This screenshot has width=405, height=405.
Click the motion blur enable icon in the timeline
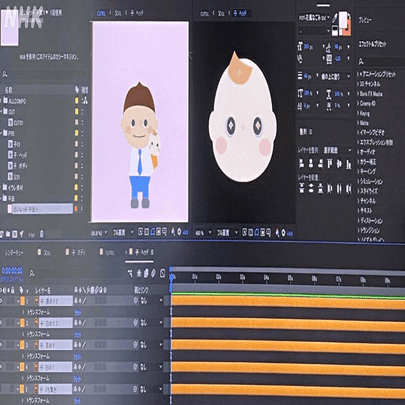(x=153, y=274)
